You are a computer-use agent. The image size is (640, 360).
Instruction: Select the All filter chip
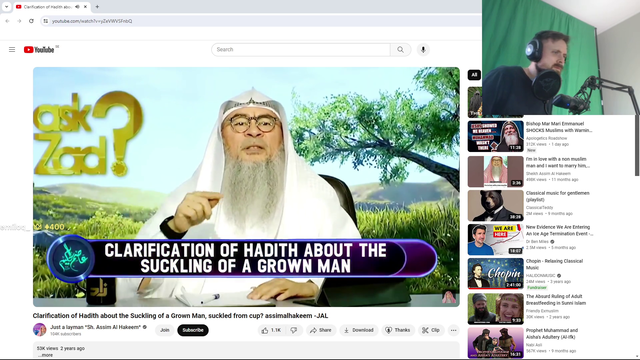pos(474,75)
